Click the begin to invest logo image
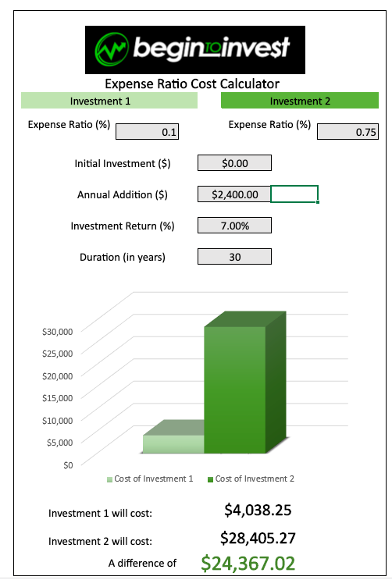Image resolution: width=392 pixels, height=580 pixels. (x=195, y=49)
